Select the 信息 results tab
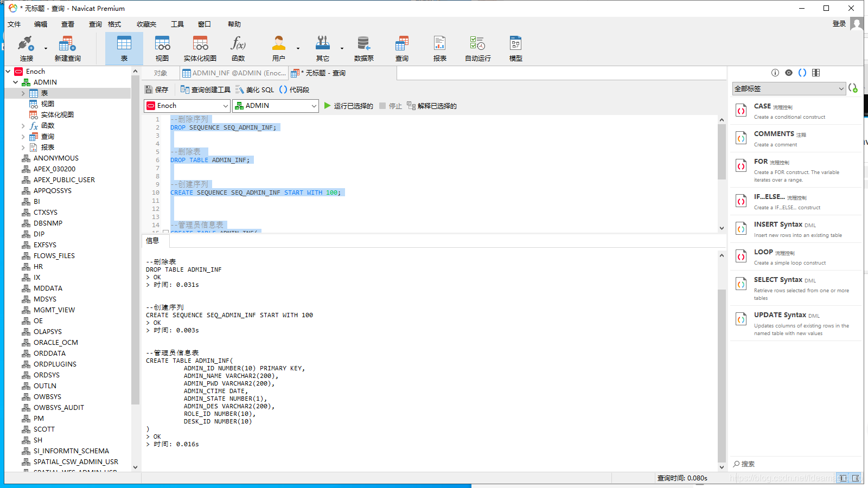The width and height of the screenshot is (868, 488). [152, 241]
